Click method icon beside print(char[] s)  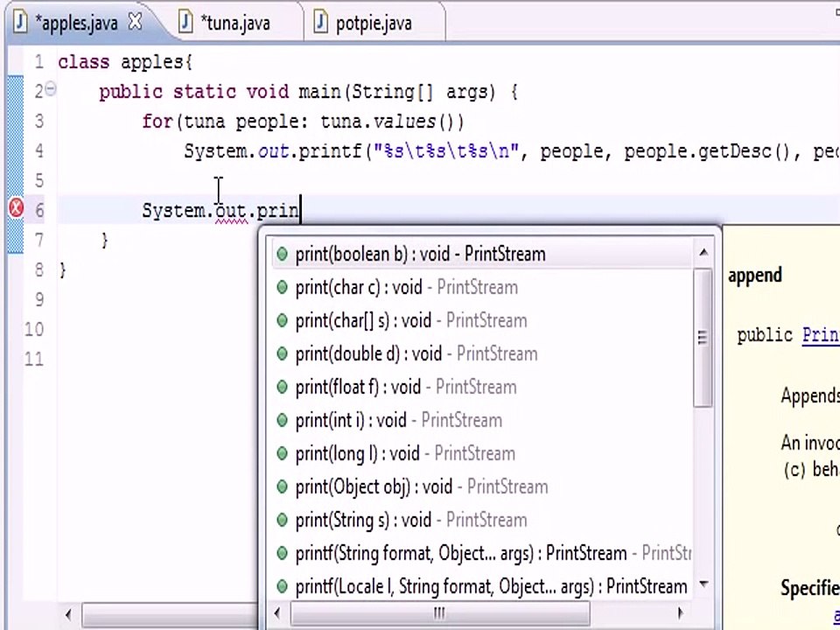tap(282, 321)
